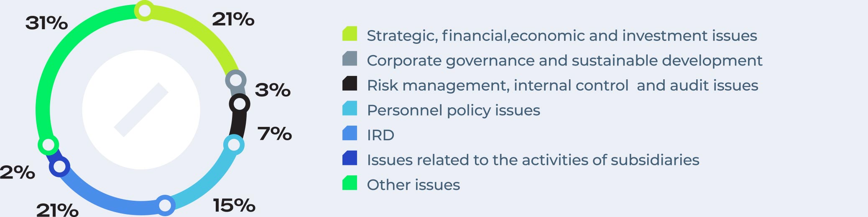The image size is (868, 217).
Task: Click the black ring node on the chart
Action: click(x=240, y=104)
